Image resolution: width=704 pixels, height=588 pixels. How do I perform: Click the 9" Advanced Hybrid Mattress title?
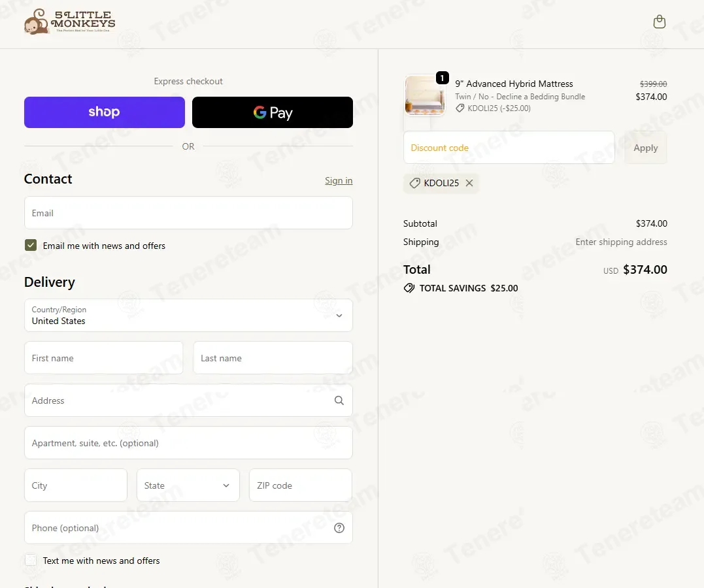click(514, 84)
